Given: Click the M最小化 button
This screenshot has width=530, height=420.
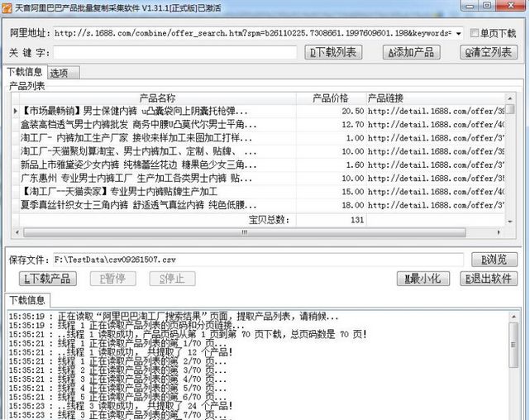Looking at the screenshot, I should tap(423, 279).
